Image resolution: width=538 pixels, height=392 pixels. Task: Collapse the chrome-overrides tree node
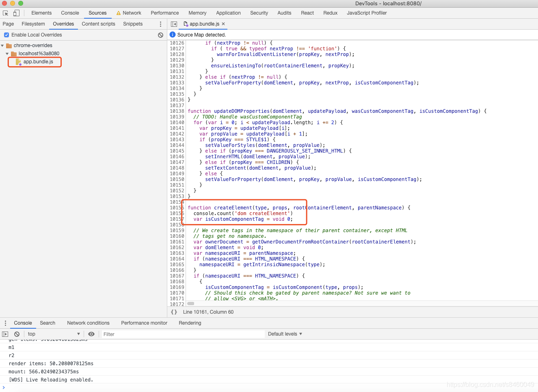tap(2, 45)
